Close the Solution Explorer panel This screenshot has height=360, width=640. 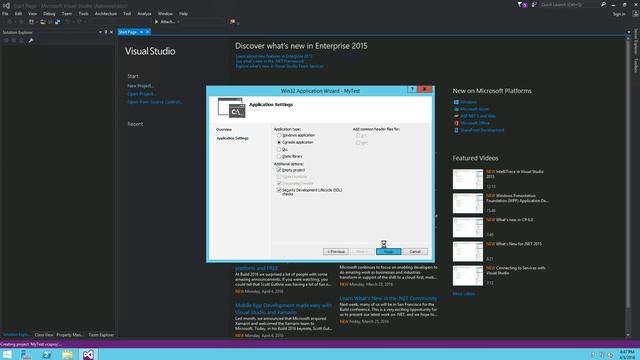click(x=111, y=32)
